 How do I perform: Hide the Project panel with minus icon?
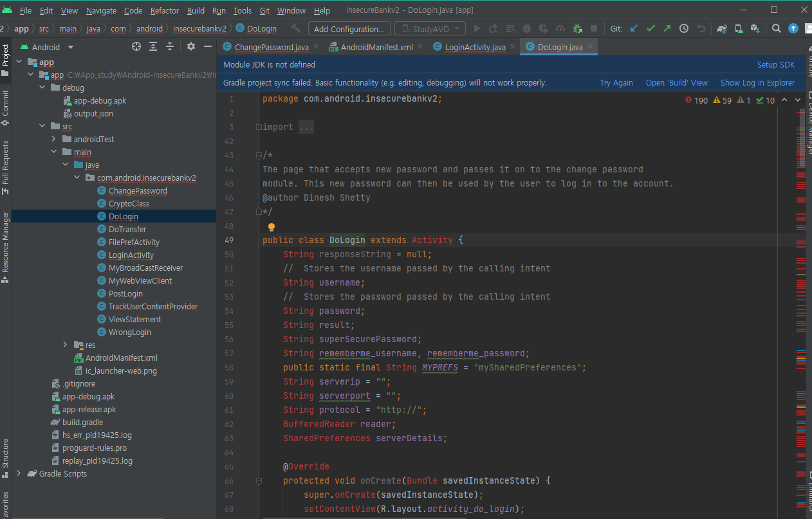(x=208, y=46)
